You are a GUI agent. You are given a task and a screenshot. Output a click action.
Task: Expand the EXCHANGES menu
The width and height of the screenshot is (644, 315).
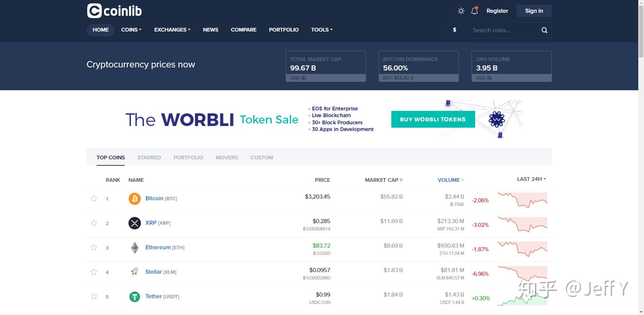172,30
